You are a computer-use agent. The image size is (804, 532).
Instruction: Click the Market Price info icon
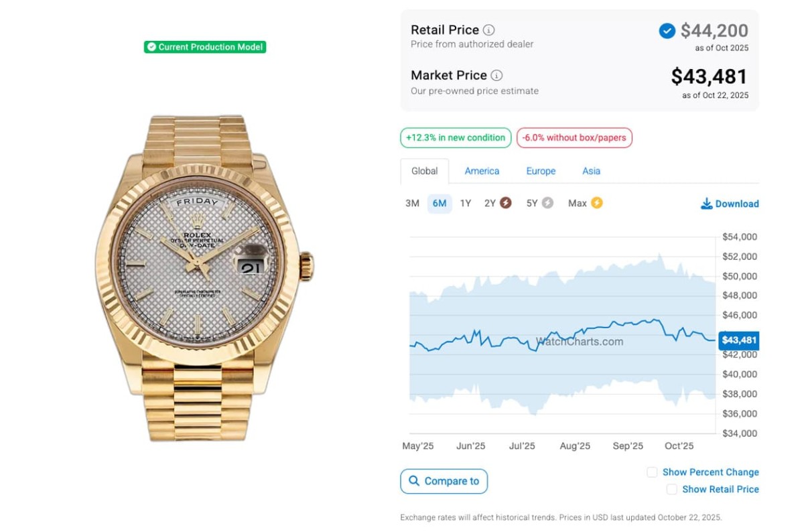[496, 76]
